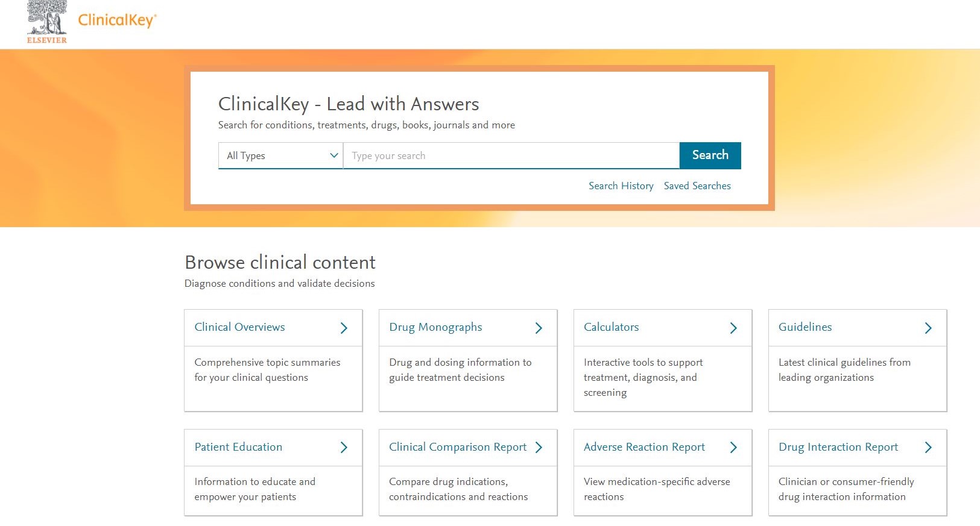Click the Drug Monographs chevron arrow
The image size is (980, 526).
tap(539, 328)
